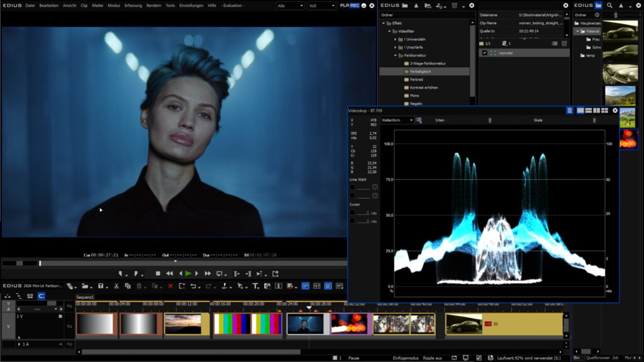Click the red X delete icon
The width and height of the screenshot is (644, 362).
tap(170, 286)
